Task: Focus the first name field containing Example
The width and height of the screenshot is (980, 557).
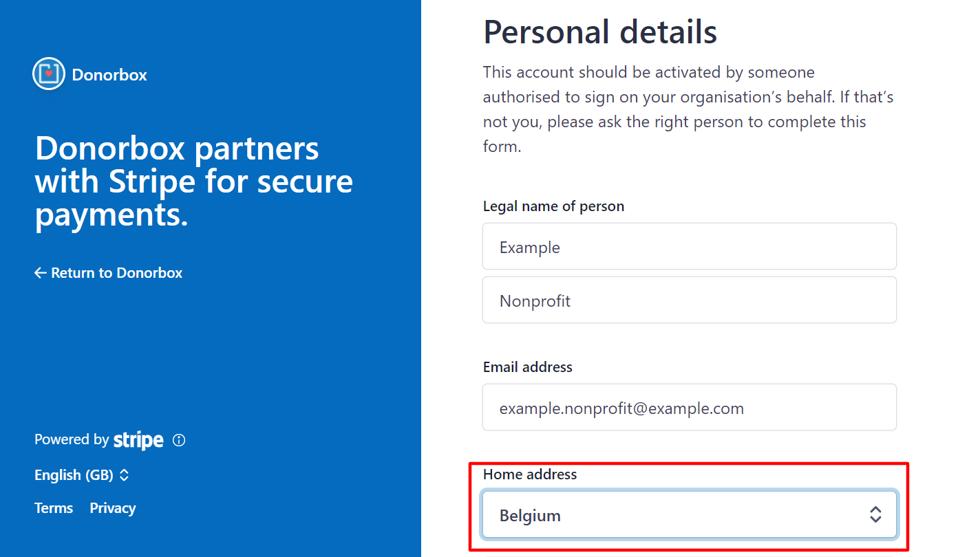Action: point(689,246)
